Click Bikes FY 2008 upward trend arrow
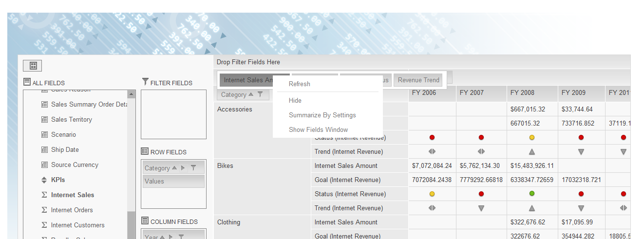 (x=532, y=208)
